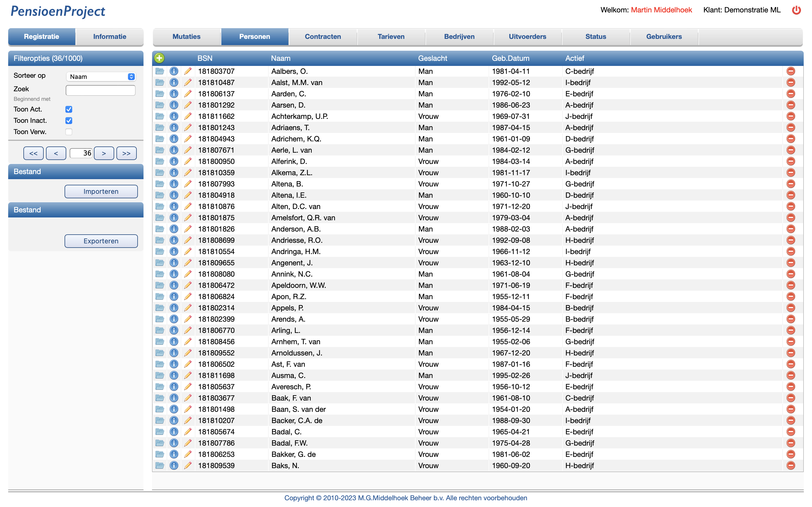Edit Achterkamp, U.P. with pencil icon
Image resolution: width=812 pixels, height=507 pixels.
click(x=188, y=116)
